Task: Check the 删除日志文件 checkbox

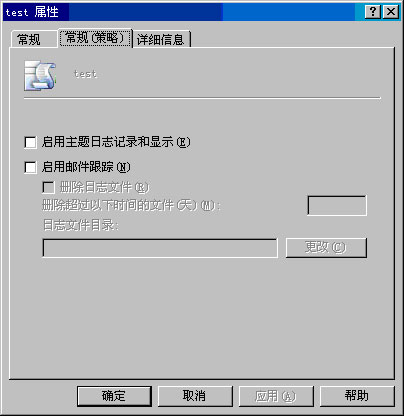Action: [49, 187]
